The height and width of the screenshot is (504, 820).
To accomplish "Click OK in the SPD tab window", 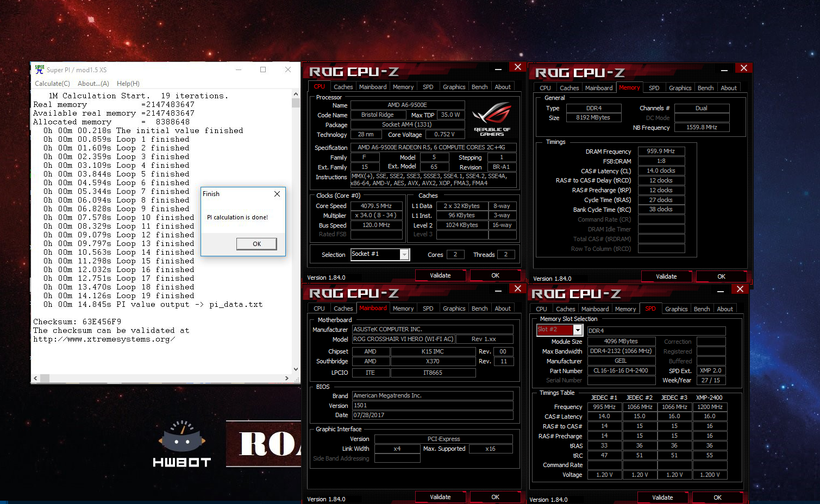I will tap(717, 497).
